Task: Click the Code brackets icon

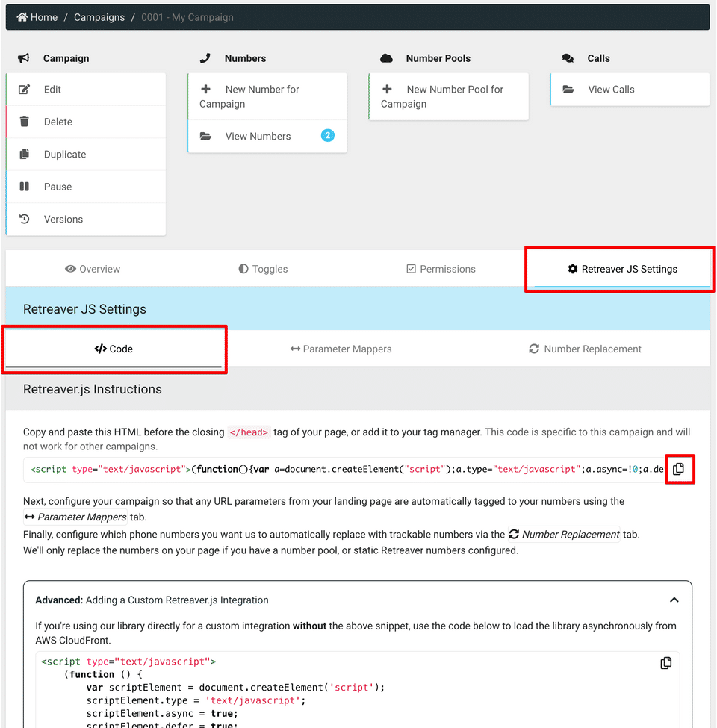Action: (x=100, y=349)
